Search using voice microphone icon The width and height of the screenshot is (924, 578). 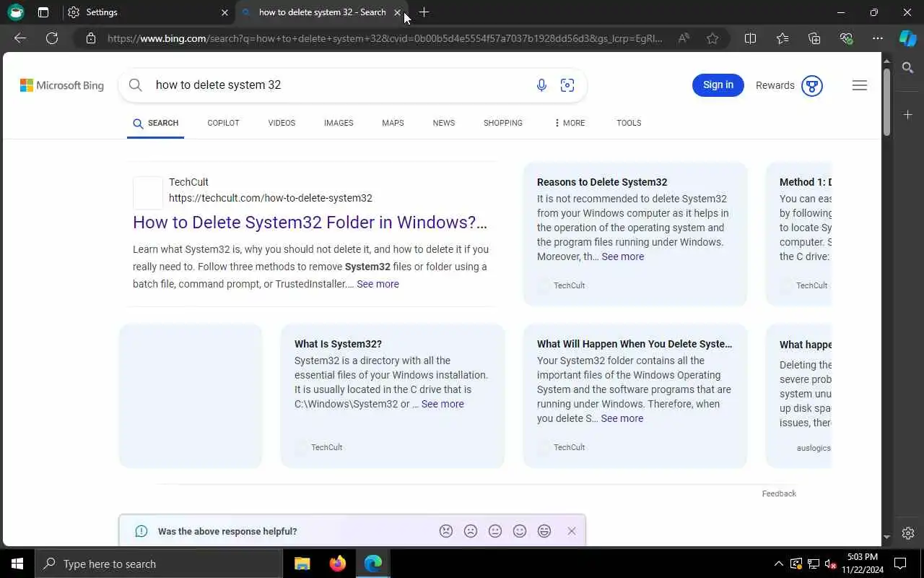541,85
